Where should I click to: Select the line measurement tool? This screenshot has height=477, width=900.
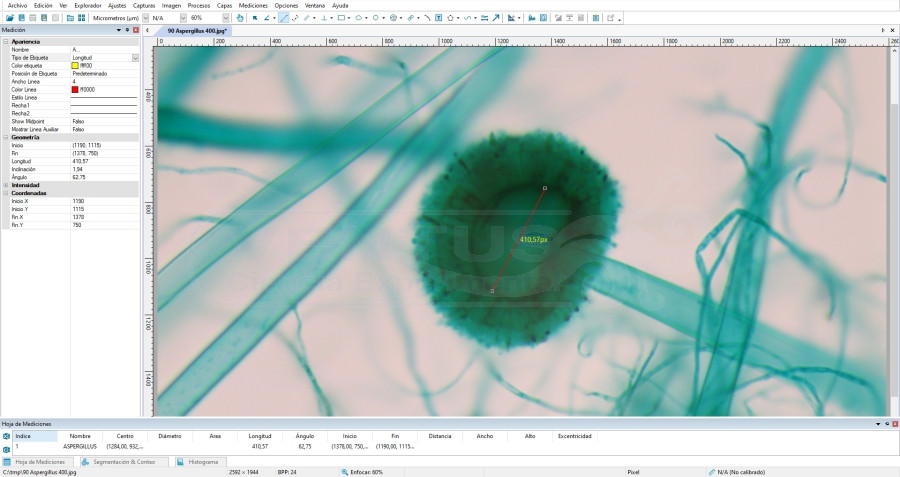point(284,18)
